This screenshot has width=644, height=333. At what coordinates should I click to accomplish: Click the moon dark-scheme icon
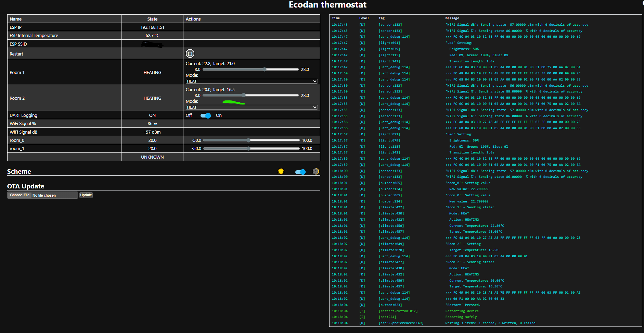316,171
